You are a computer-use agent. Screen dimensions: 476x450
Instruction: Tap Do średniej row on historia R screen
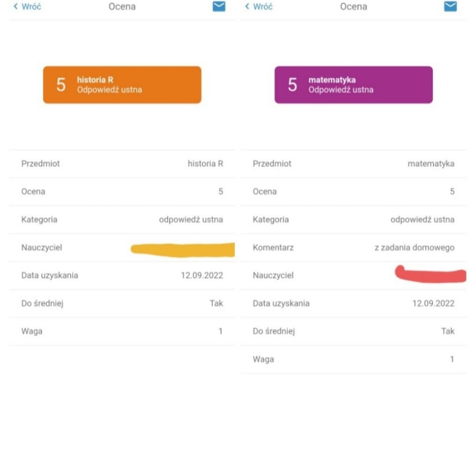pos(122,303)
